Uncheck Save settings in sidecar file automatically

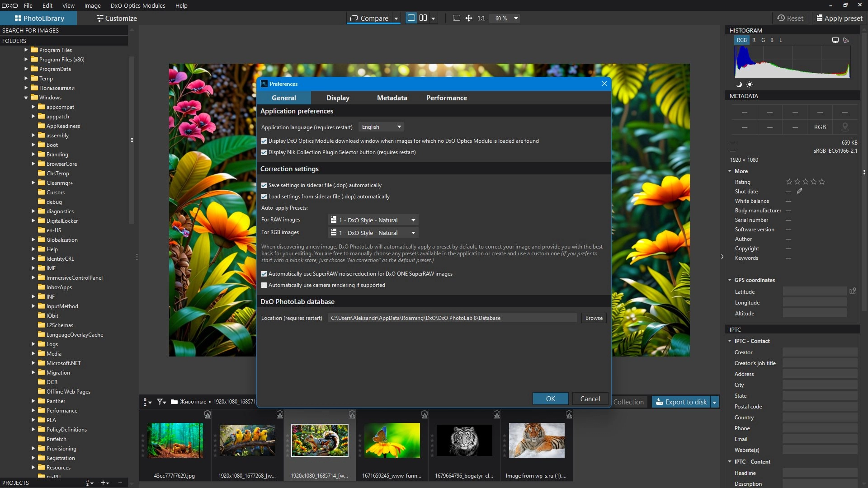coord(264,185)
